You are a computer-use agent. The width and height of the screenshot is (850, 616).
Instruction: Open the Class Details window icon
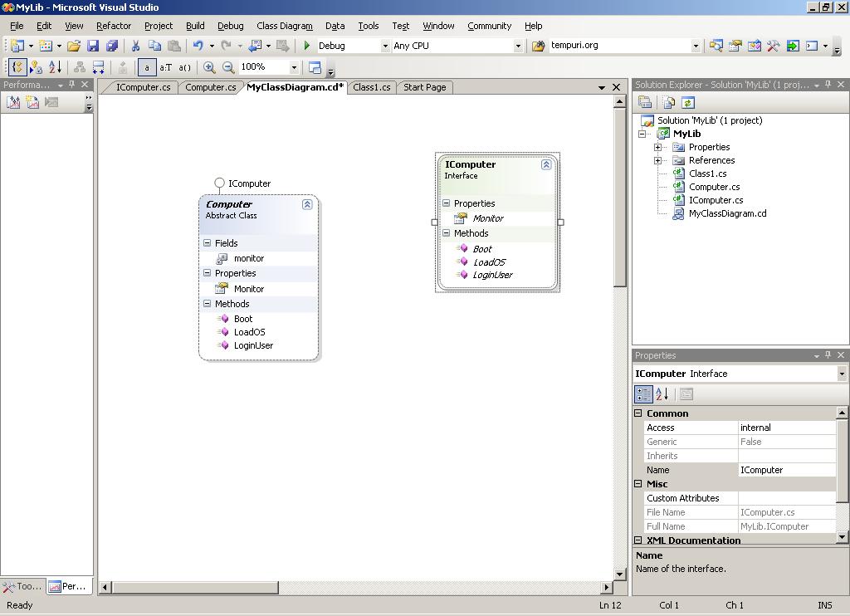(315, 67)
